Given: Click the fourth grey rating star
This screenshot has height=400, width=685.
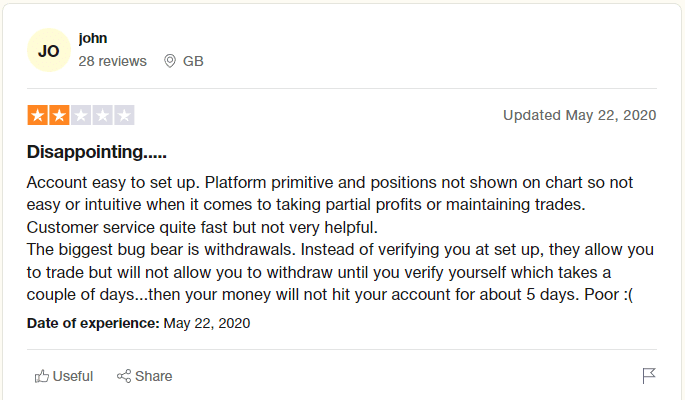Looking at the screenshot, I should tap(103, 115).
